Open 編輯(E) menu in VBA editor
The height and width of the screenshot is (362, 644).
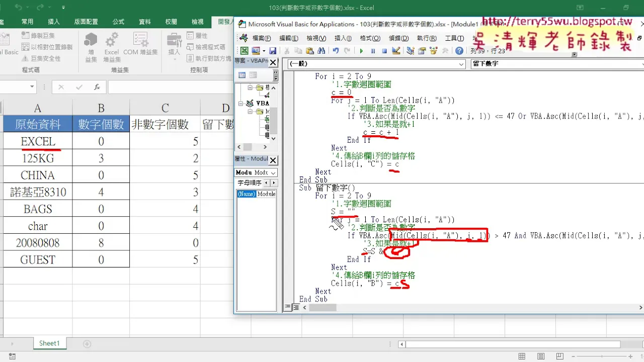pos(289,38)
